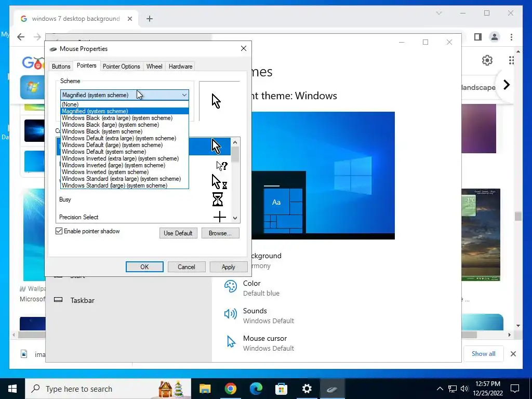Image resolution: width=532 pixels, height=399 pixels.
Task: Choose Magnified (system scheme) option
Action: point(125,111)
